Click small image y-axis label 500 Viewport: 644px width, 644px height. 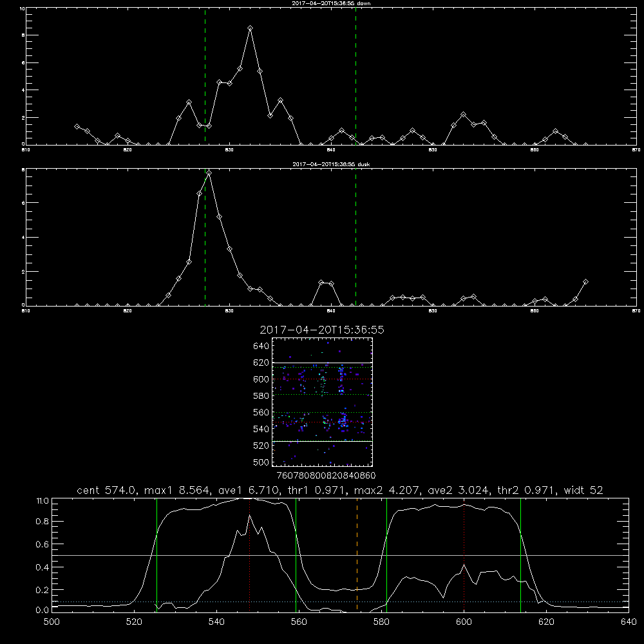click(261, 462)
